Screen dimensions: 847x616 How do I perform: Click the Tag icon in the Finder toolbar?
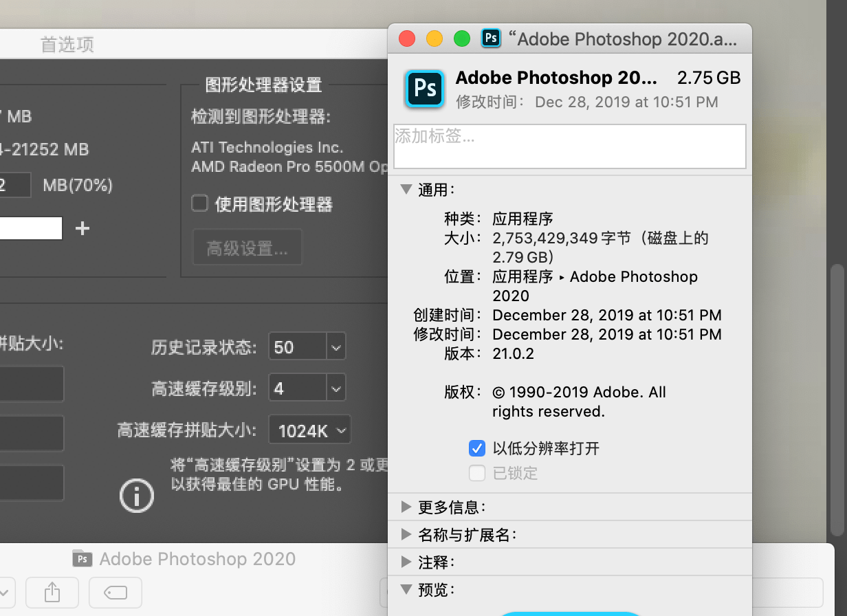(115, 592)
